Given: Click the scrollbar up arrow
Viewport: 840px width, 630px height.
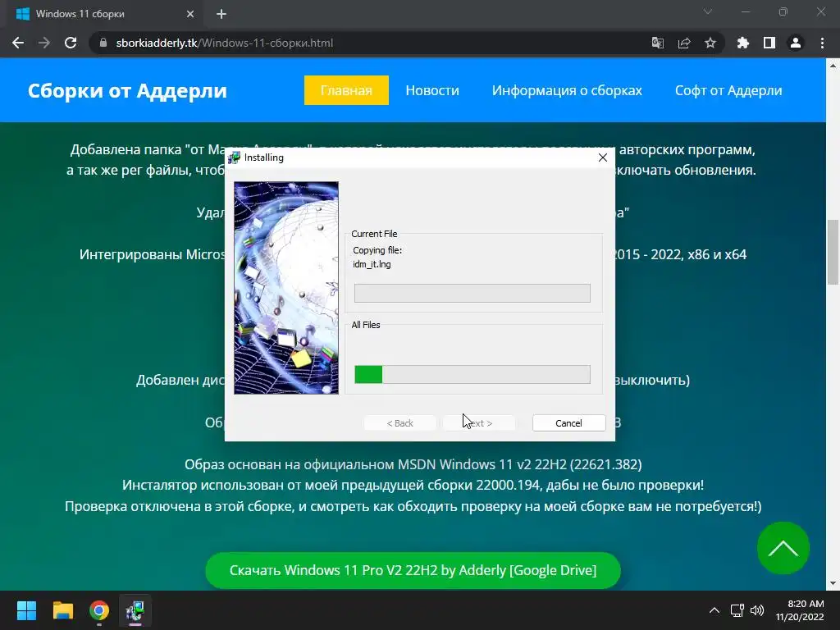Looking at the screenshot, I should click(x=833, y=66).
